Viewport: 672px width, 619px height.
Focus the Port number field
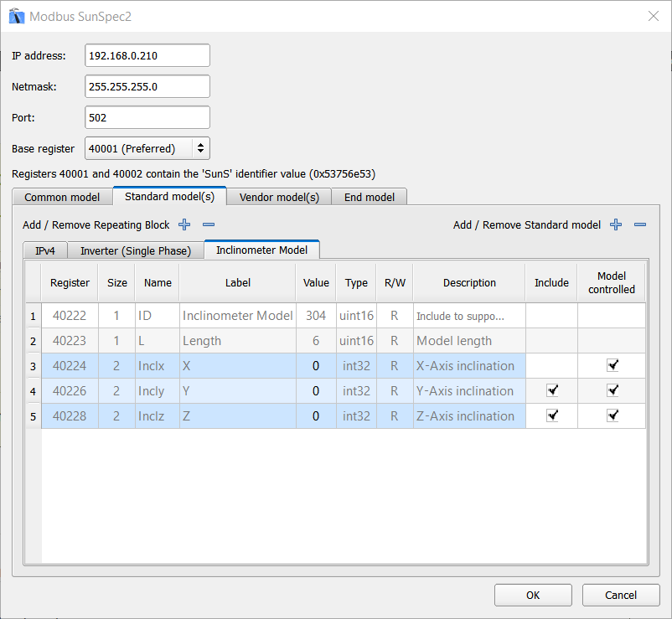[147, 117]
